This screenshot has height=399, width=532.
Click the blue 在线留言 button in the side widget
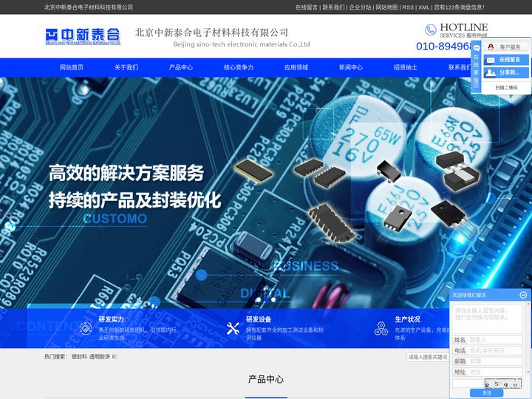click(x=506, y=60)
